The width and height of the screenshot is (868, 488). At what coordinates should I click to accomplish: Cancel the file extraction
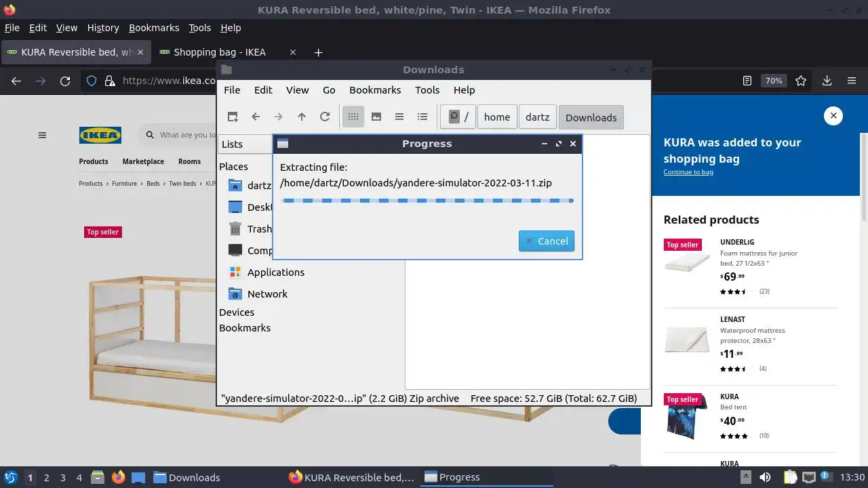pos(547,241)
